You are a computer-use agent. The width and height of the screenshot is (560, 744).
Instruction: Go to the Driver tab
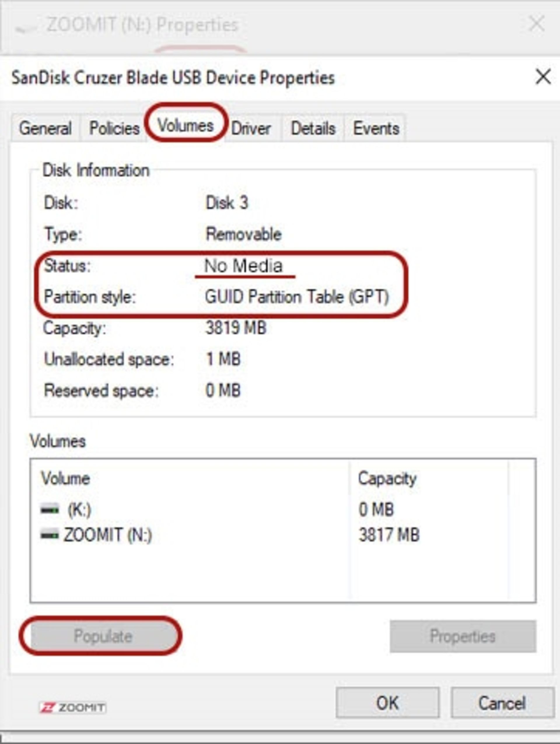coord(251,129)
